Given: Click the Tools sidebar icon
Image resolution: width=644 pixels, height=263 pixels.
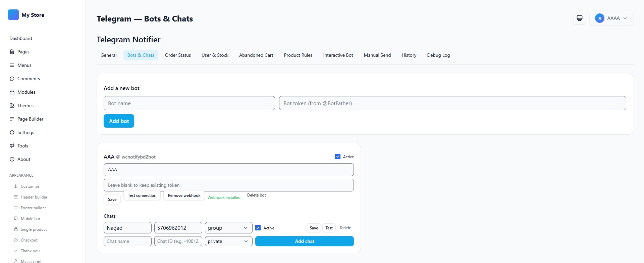Looking at the screenshot, I should point(12,146).
